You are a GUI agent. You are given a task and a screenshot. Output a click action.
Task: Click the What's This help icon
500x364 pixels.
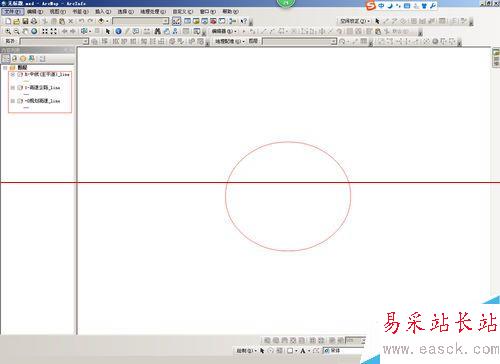tap(243, 21)
